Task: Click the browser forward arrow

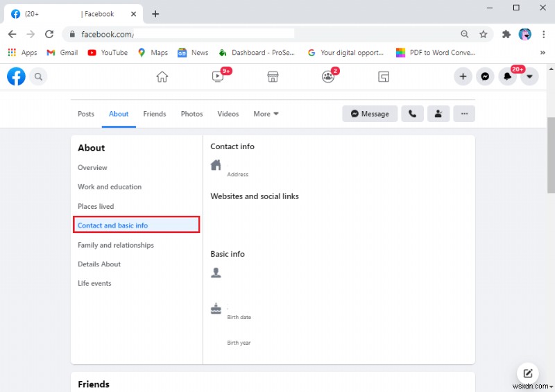Action: tap(31, 34)
